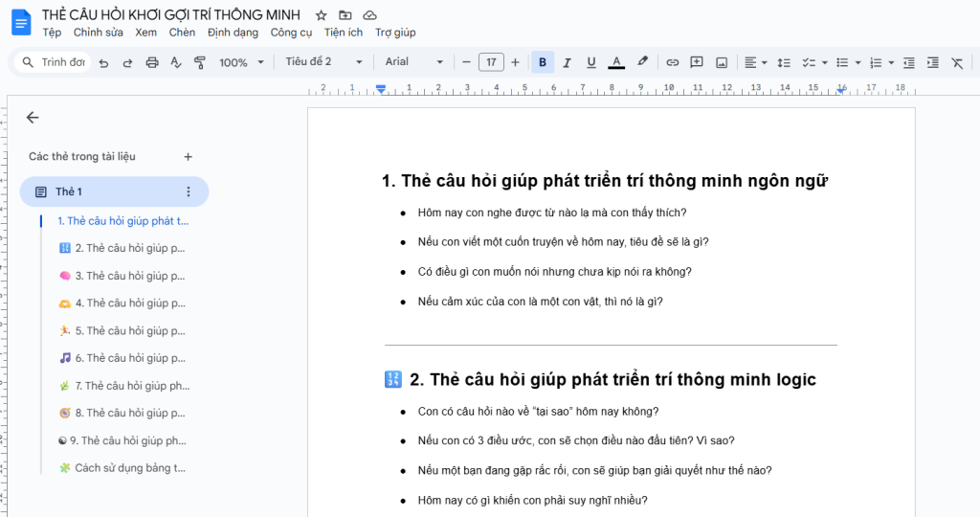Toggle italic formatting

pos(567,62)
